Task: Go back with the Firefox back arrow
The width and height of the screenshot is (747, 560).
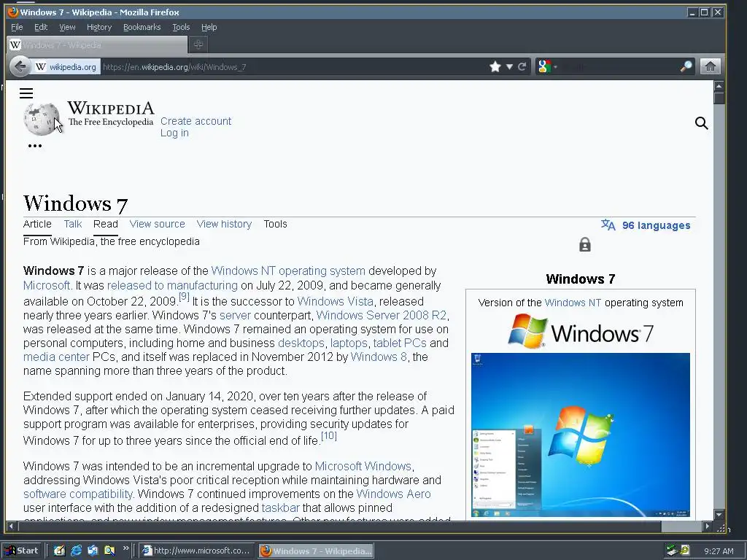Action: (20, 66)
